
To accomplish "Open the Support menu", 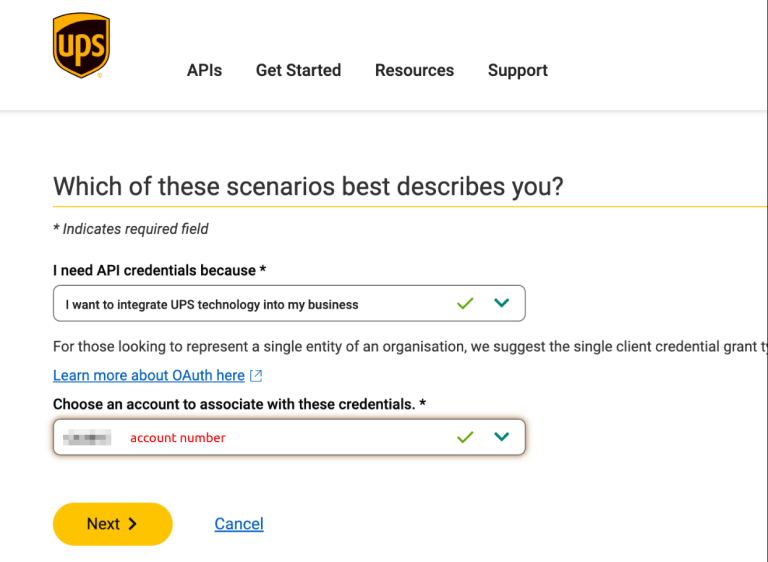I will coord(517,70).
